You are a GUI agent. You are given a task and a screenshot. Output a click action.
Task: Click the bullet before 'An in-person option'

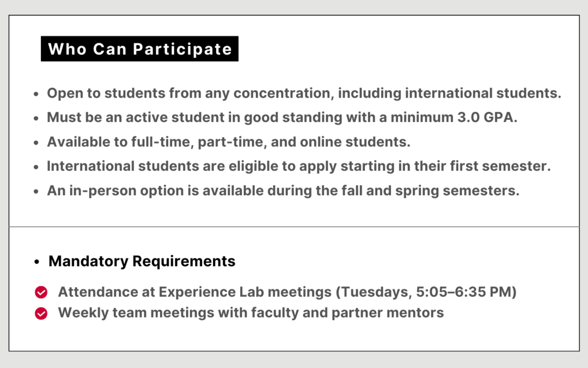[x=36, y=191]
